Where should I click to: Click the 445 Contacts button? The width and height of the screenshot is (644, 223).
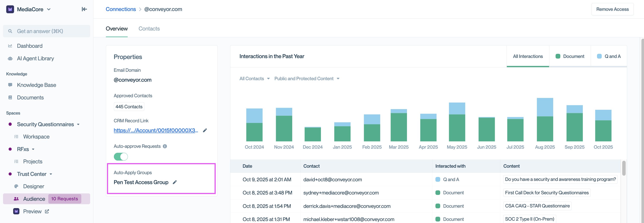point(129,107)
